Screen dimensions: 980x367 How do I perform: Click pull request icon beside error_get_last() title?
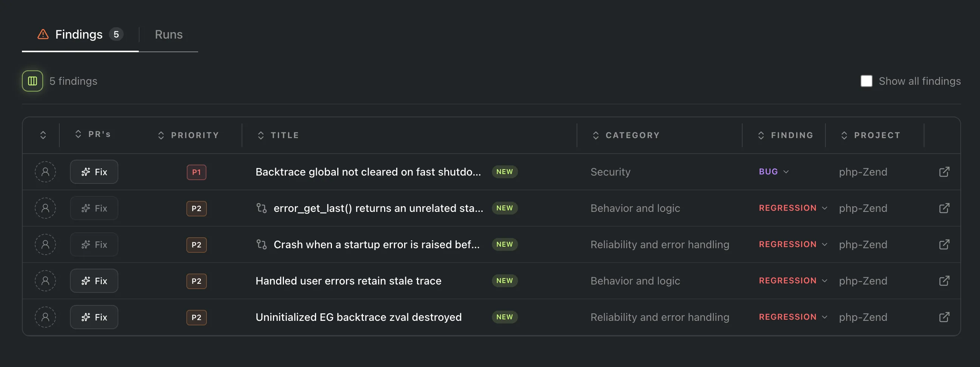[x=261, y=208]
